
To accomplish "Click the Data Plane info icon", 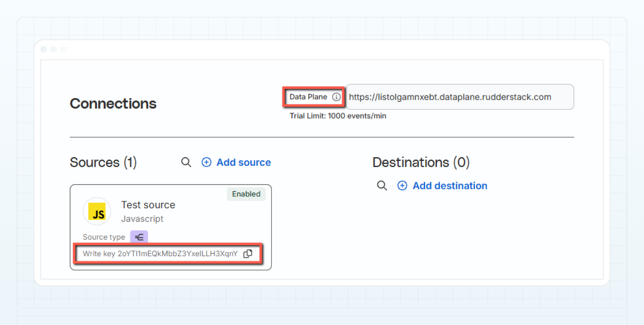I will 336,97.
